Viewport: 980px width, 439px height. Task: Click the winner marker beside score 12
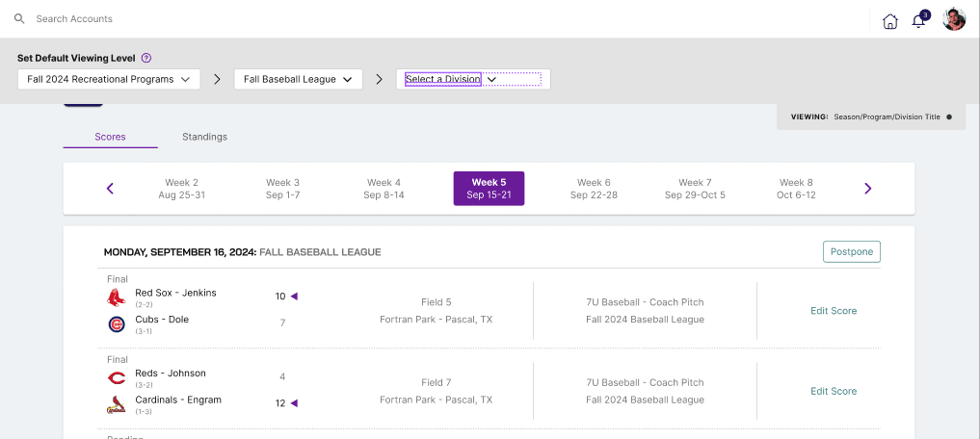[x=294, y=402]
